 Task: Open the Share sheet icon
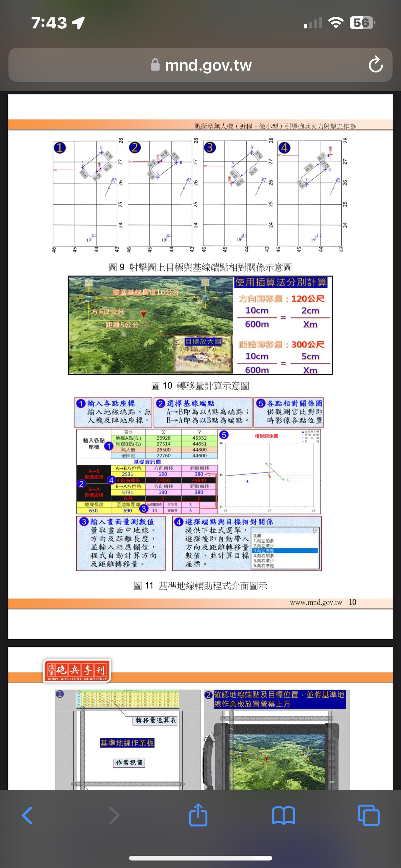pyautogui.click(x=198, y=815)
